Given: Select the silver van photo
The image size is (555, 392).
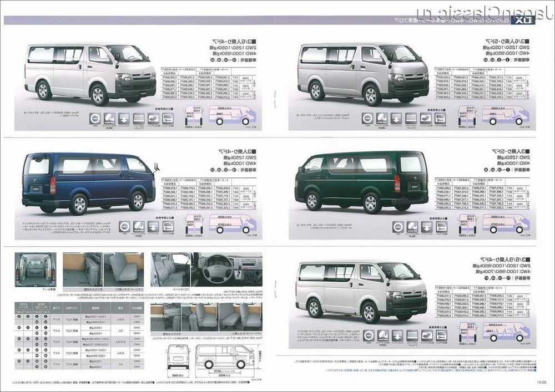Looking at the screenshot, I should pos(364,75).
